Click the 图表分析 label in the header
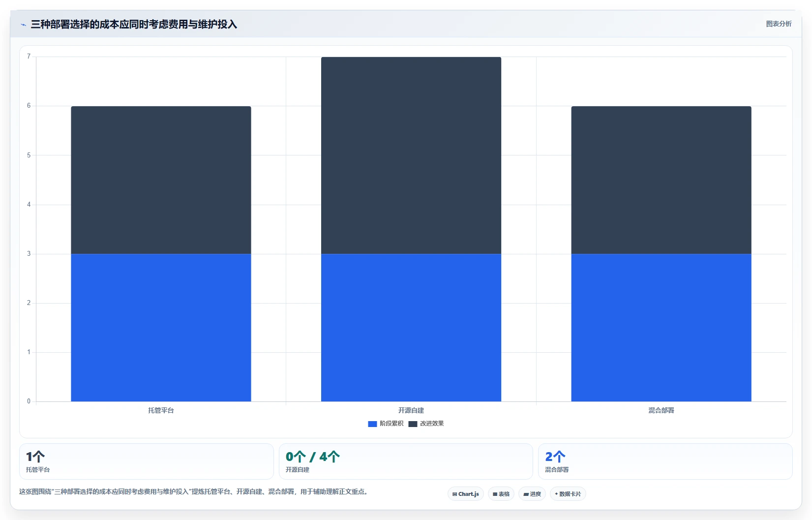 coord(779,24)
